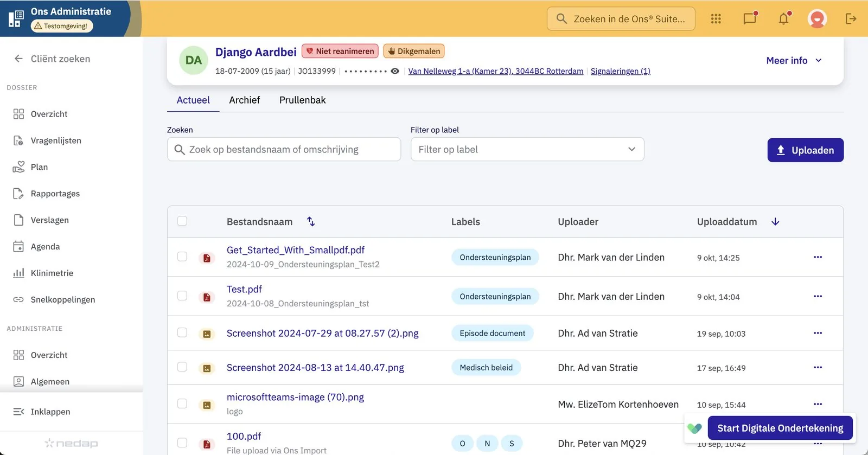Sort by Uploaddatum using the down arrow
Screen dimensions: 868x455
click(x=775, y=221)
